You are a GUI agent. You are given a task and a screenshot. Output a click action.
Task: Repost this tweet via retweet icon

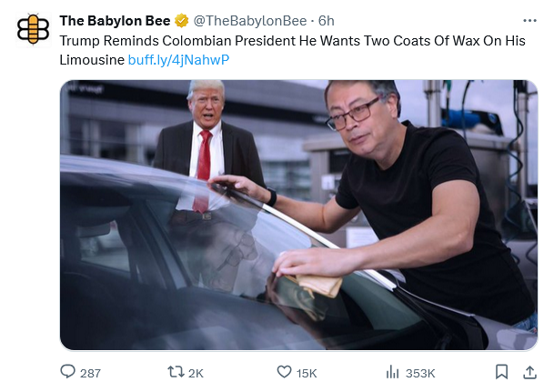point(176,372)
